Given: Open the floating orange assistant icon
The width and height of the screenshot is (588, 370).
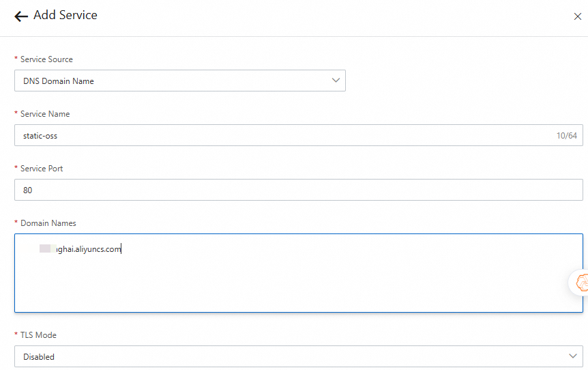Looking at the screenshot, I should click(x=581, y=283).
